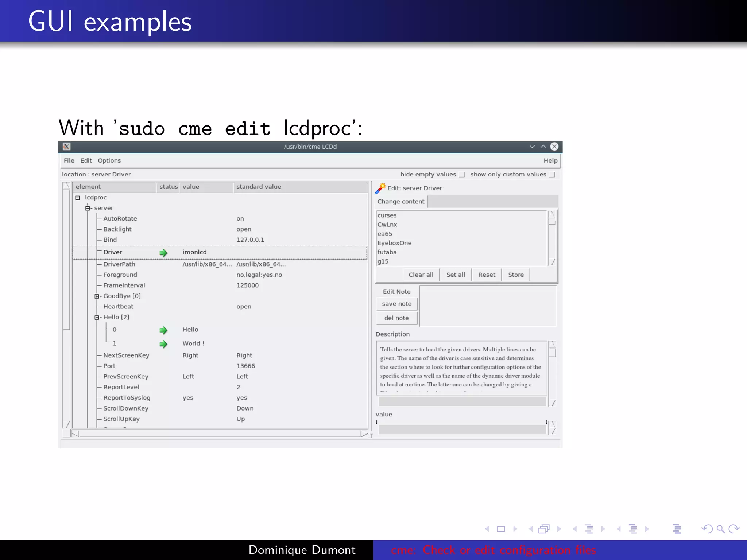Click the X window icon in title bar
Image resolution: width=747 pixels, height=560 pixels.
[66, 147]
